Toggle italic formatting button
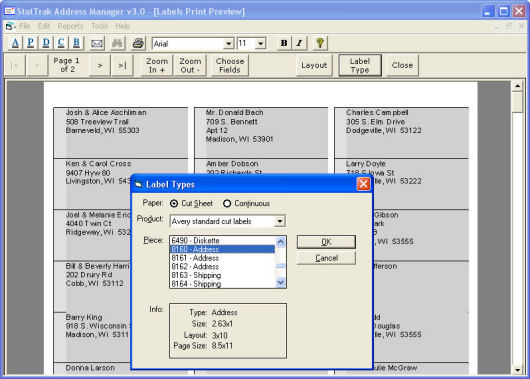The height and width of the screenshot is (379, 530). pos(299,43)
